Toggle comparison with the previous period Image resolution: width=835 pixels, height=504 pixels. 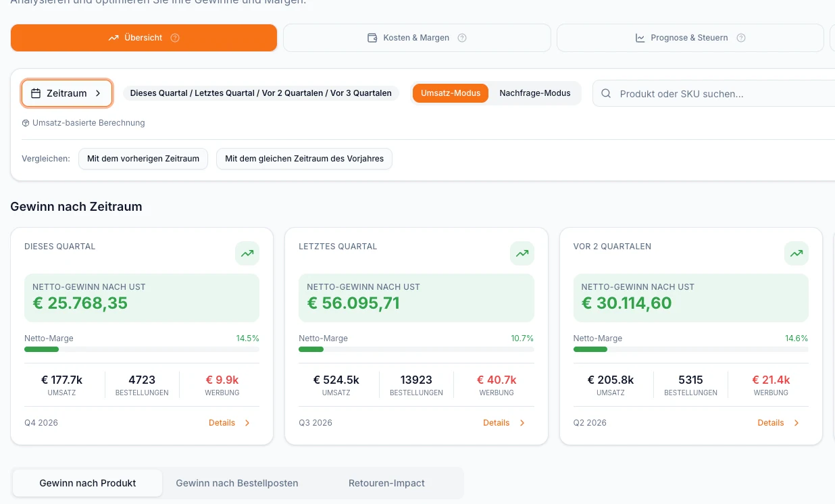pos(143,159)
